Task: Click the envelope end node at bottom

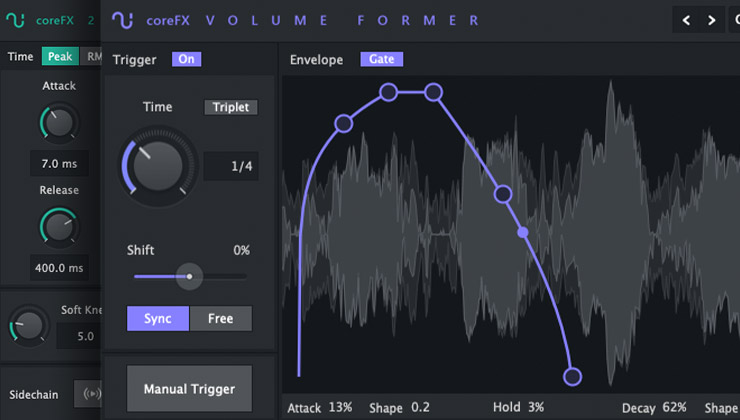Action: click(572, 377)
